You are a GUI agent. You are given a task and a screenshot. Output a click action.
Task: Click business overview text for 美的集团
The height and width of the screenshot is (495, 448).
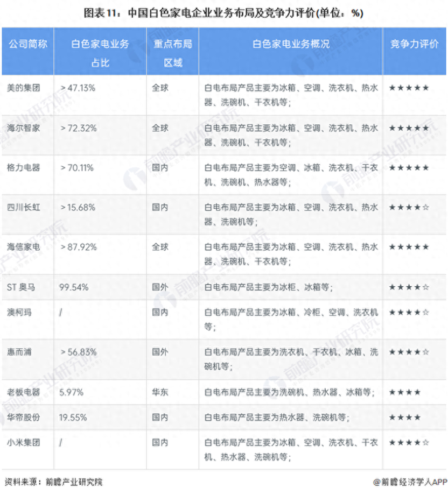(291, 95)
